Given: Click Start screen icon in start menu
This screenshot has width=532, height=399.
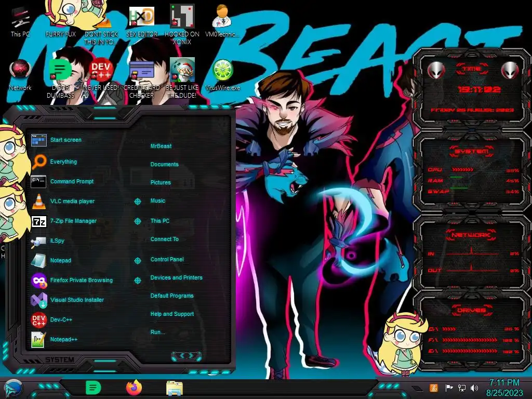Looking at the screenshot, I should coord(38,140).
